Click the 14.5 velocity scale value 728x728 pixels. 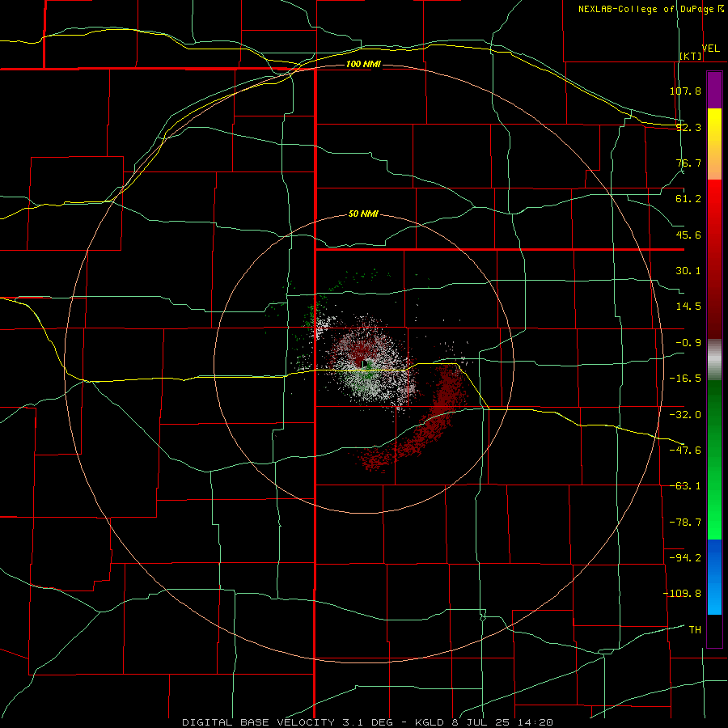688,307
